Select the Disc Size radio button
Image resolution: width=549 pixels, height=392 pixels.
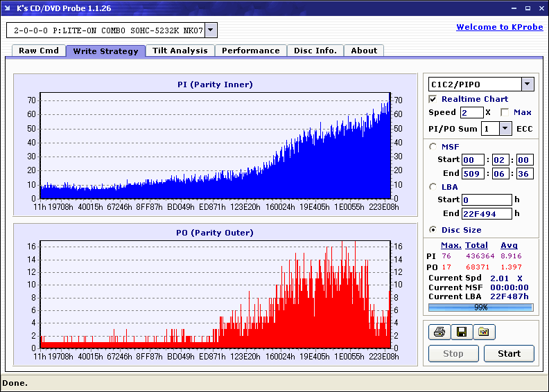pyautogui.click(x=433, y=230)
